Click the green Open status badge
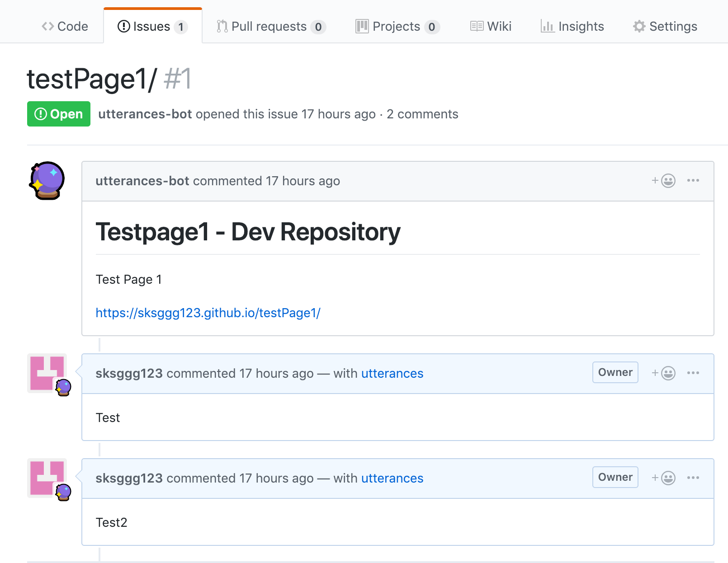Image resolution: width=728 pixels, height=563 pixels. coord(59,114)
